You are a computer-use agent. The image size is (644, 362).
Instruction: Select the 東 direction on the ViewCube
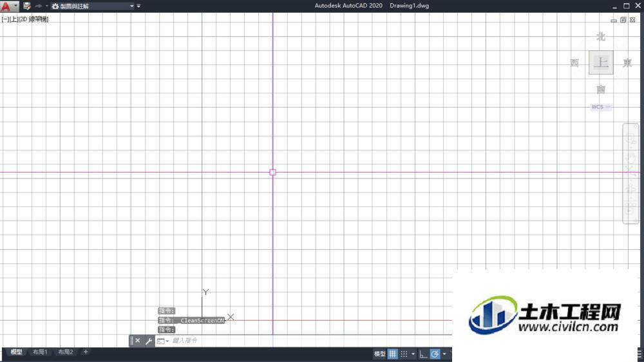click(627, 63)
